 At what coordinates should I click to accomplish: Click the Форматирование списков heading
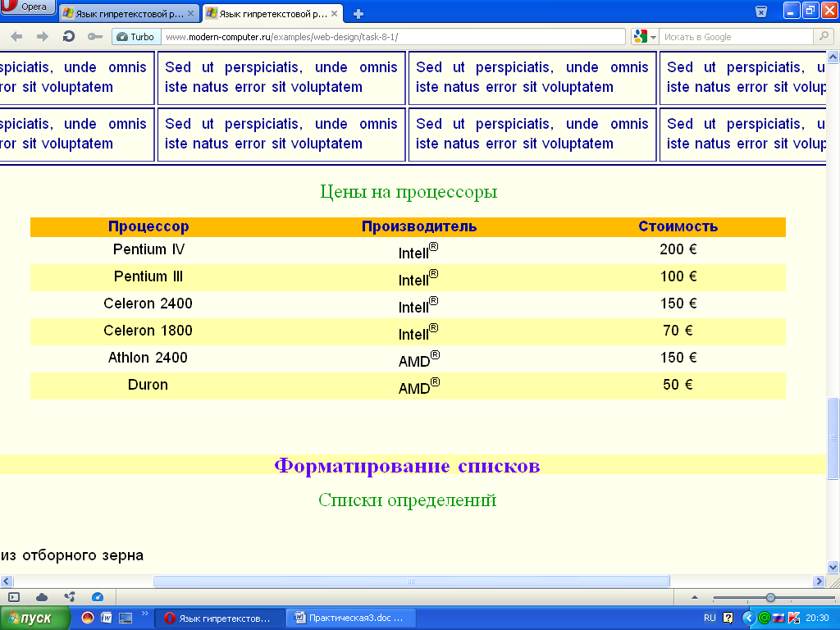tap(407, 466)
